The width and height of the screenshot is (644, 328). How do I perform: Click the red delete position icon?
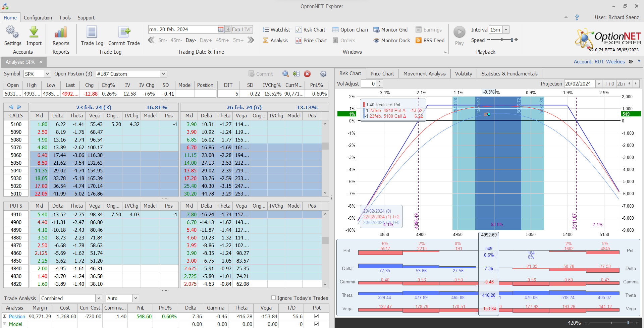(307, 74)
